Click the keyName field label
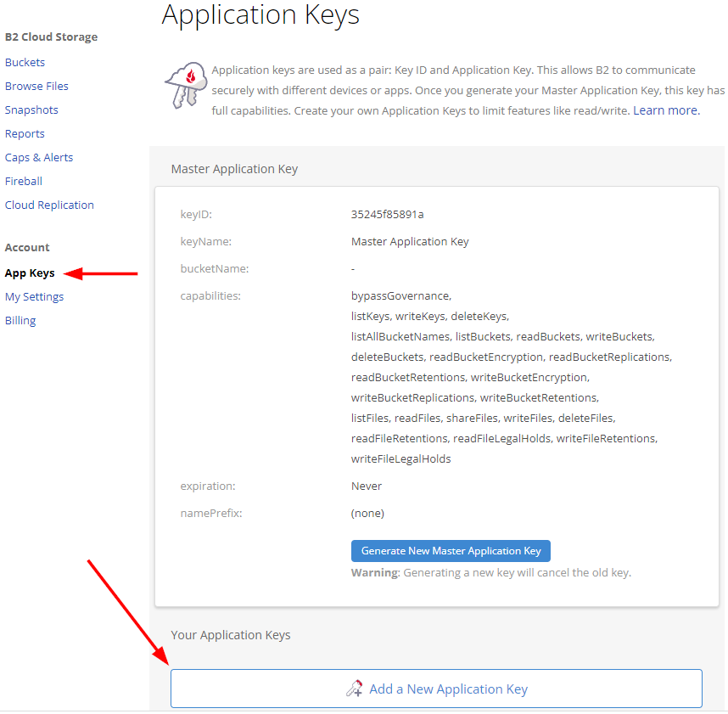This screenshot has width=728, height=714. 206,242
